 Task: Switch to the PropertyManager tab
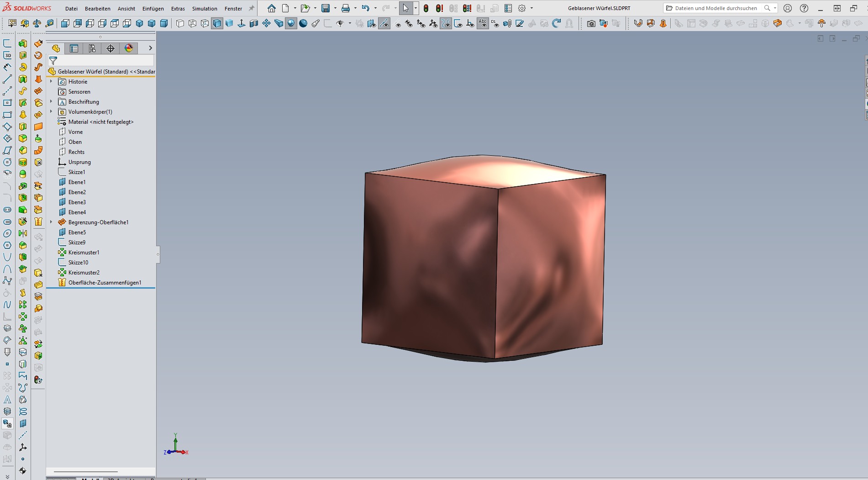click(74, 48)
